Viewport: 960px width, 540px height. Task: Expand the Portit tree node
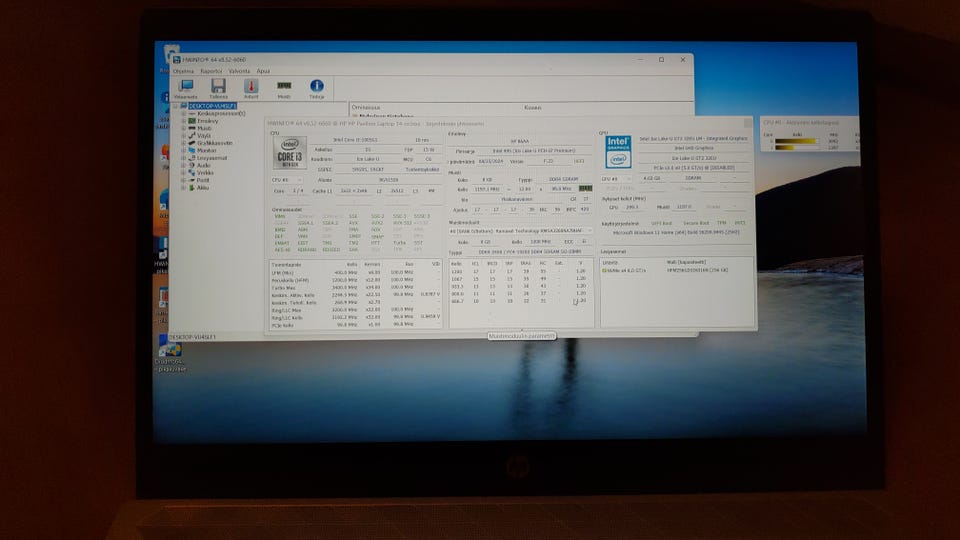(183, 180)
